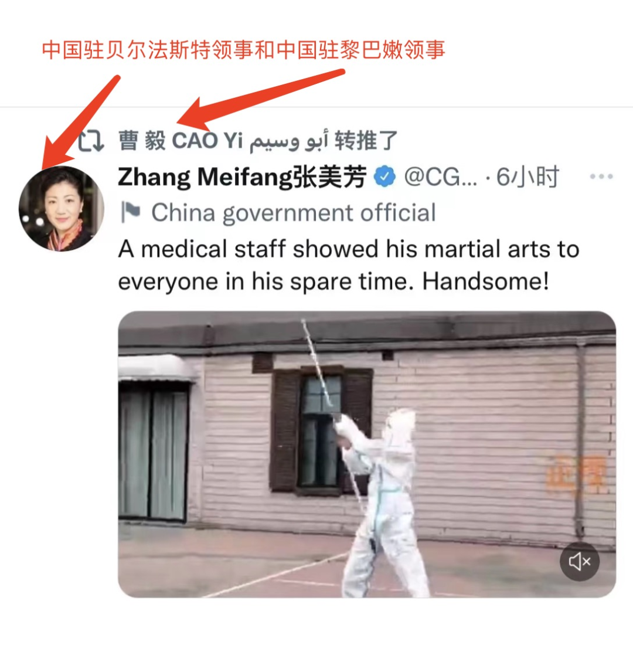Open Zhang Meifang's profile picture

click(62, 209)
